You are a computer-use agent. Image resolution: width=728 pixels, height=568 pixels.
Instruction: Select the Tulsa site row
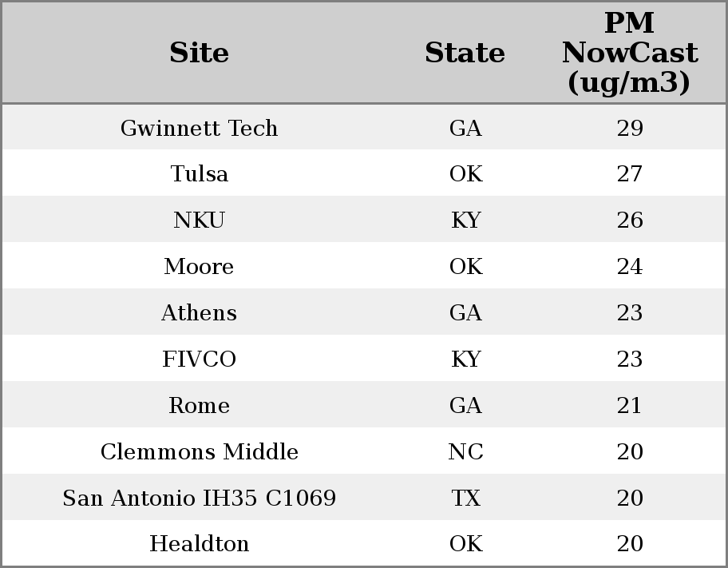pyautogui.click(x=364, y=173)
